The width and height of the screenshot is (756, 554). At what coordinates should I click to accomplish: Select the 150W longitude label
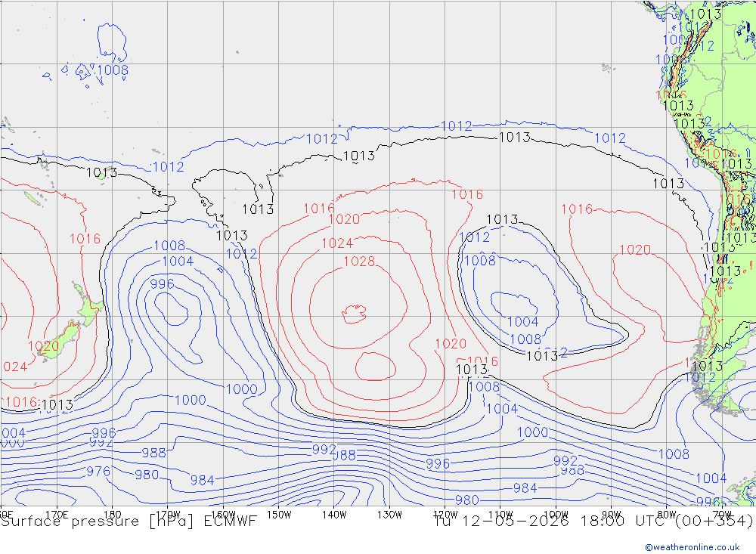(279, 515)
